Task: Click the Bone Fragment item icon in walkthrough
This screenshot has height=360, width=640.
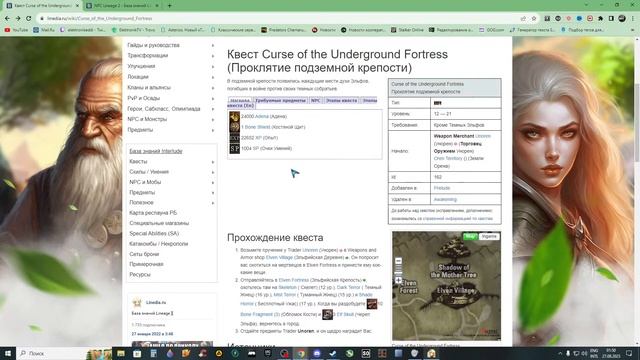Action: [x=372, y=304]
